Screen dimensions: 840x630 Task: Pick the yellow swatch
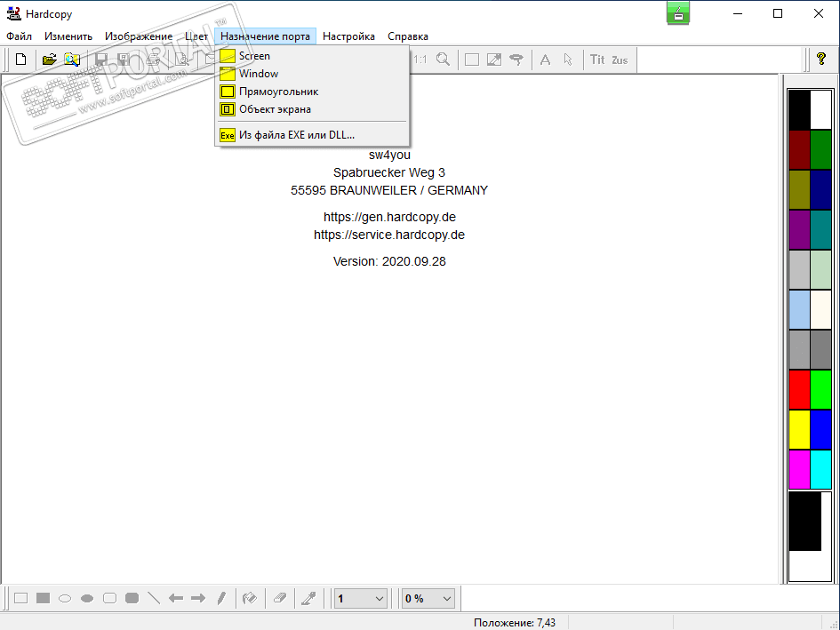799,429
